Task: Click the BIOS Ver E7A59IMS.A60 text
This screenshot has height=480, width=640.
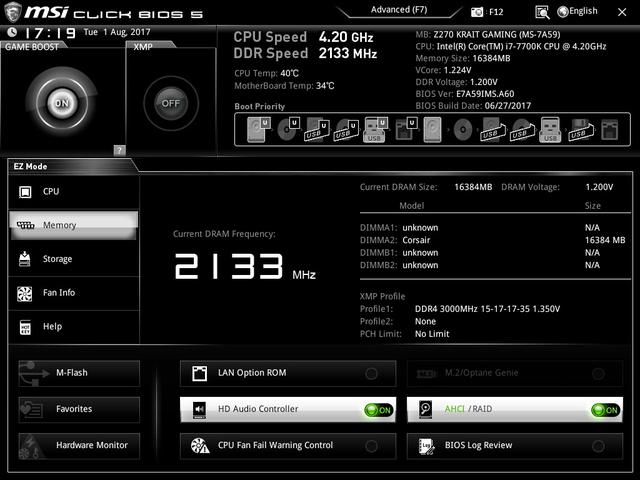Action: pyautogui.click(x=465, y=94)
